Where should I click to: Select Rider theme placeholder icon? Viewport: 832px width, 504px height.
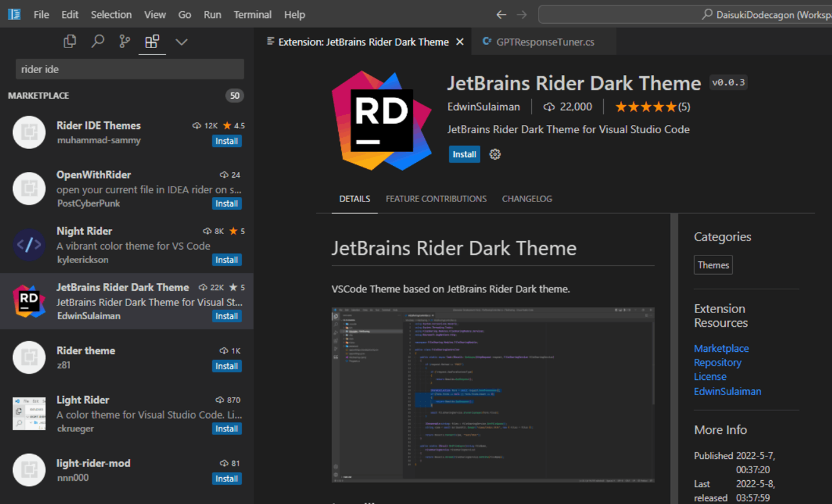(29, 357)
